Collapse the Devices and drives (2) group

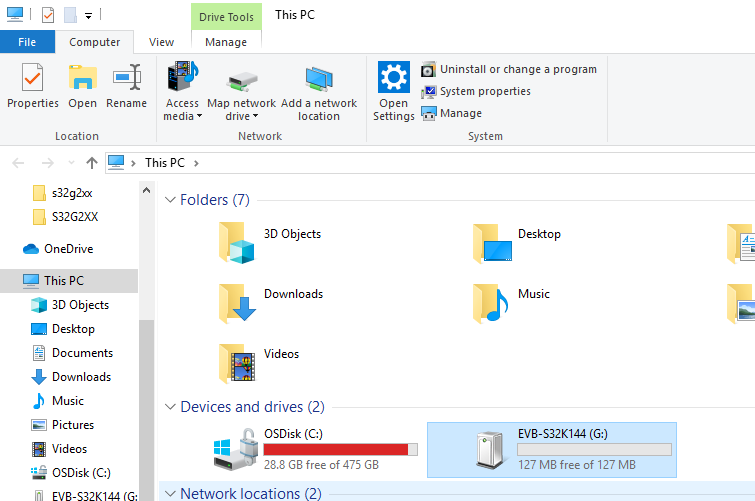pyautogui.click(x=170, y=407)
